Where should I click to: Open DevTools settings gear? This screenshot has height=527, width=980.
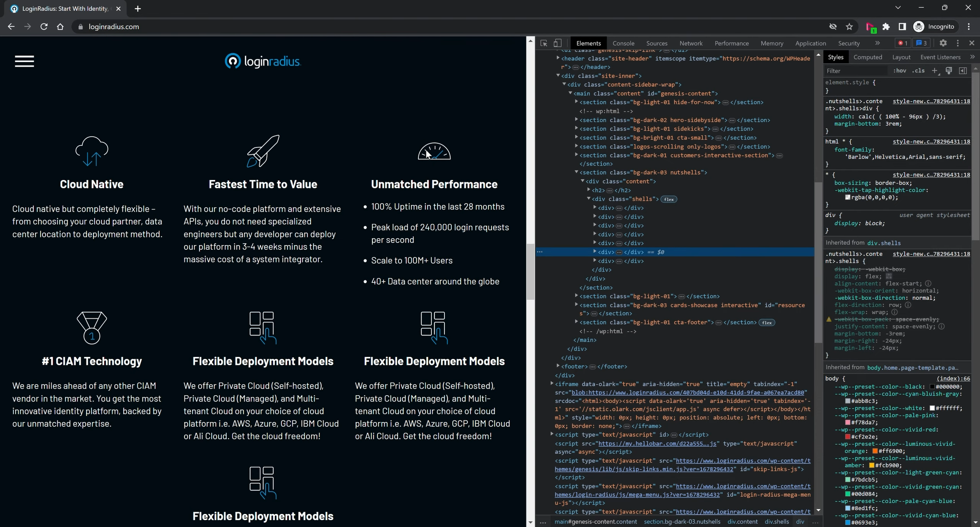[943, 43]
